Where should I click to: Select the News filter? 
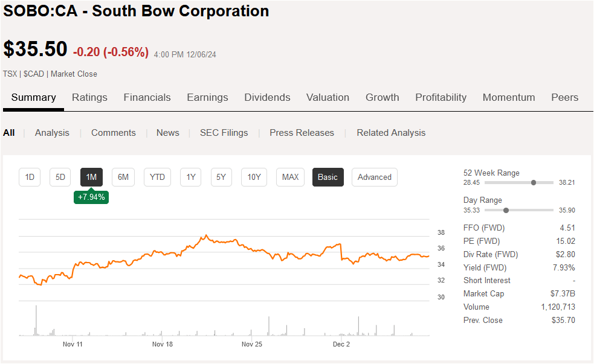tap(167, 132)
